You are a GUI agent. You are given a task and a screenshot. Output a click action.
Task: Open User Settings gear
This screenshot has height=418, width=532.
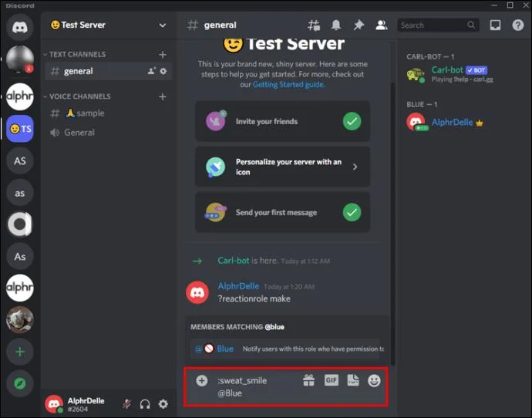click(163, 404)
